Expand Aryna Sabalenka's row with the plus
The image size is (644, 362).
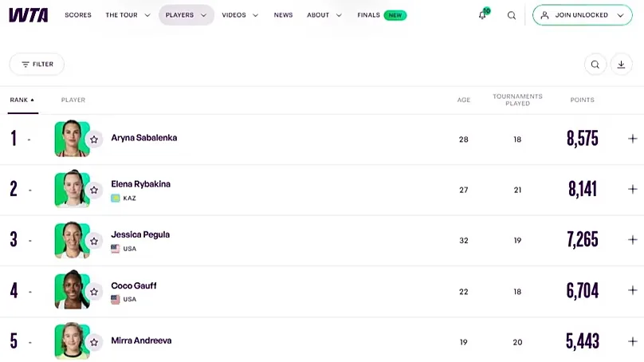coord(633,139)
